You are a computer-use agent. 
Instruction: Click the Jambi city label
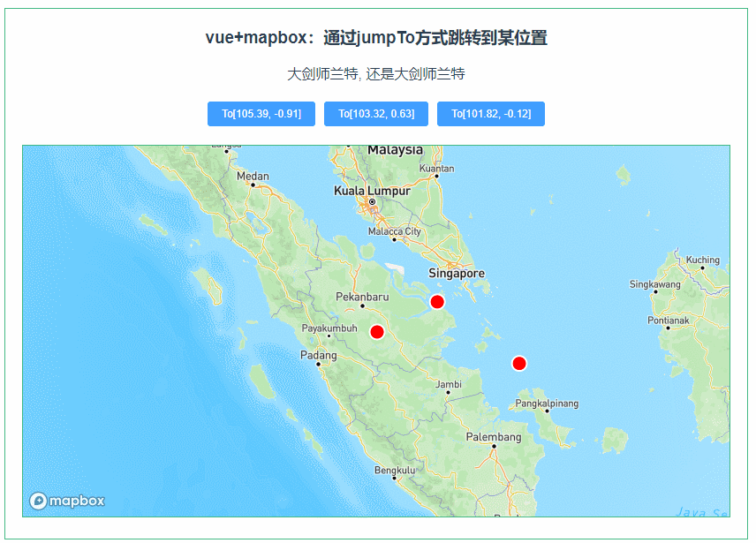point(449,384)
